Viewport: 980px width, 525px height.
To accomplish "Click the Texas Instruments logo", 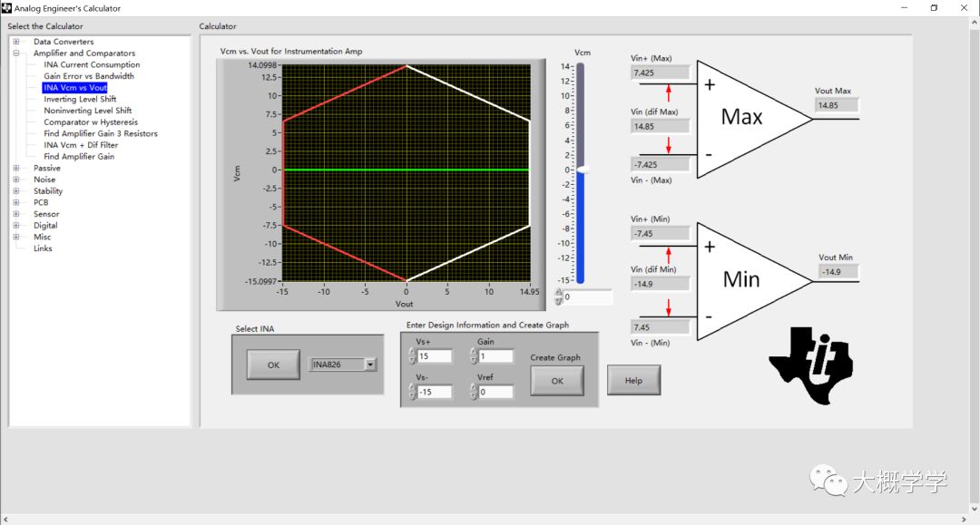I will click(810, 365).
